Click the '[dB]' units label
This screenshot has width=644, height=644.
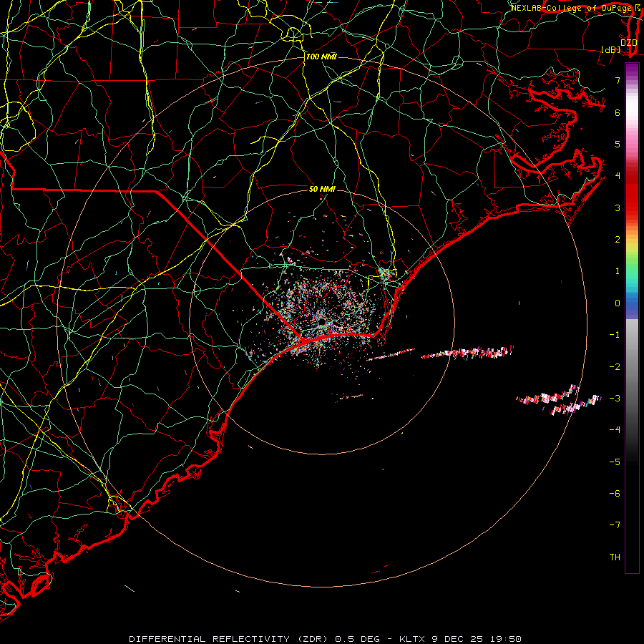pos(611,49)
